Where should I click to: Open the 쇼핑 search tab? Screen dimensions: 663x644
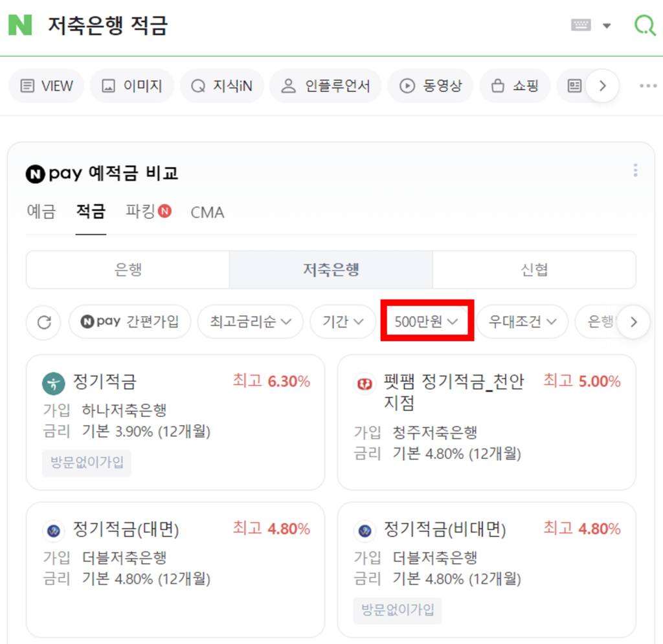tap(515, 86)
